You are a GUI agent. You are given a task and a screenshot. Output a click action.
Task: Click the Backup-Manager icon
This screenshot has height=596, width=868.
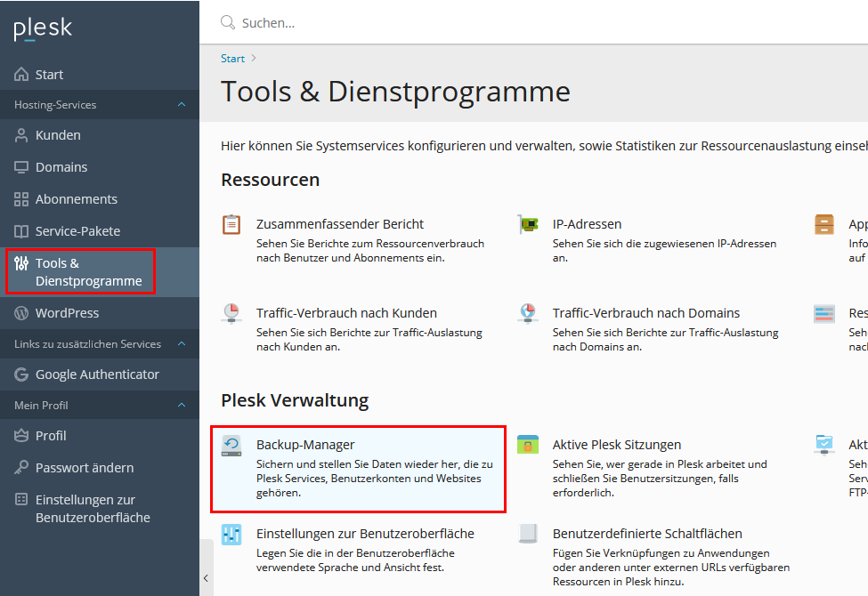[231, 446]
